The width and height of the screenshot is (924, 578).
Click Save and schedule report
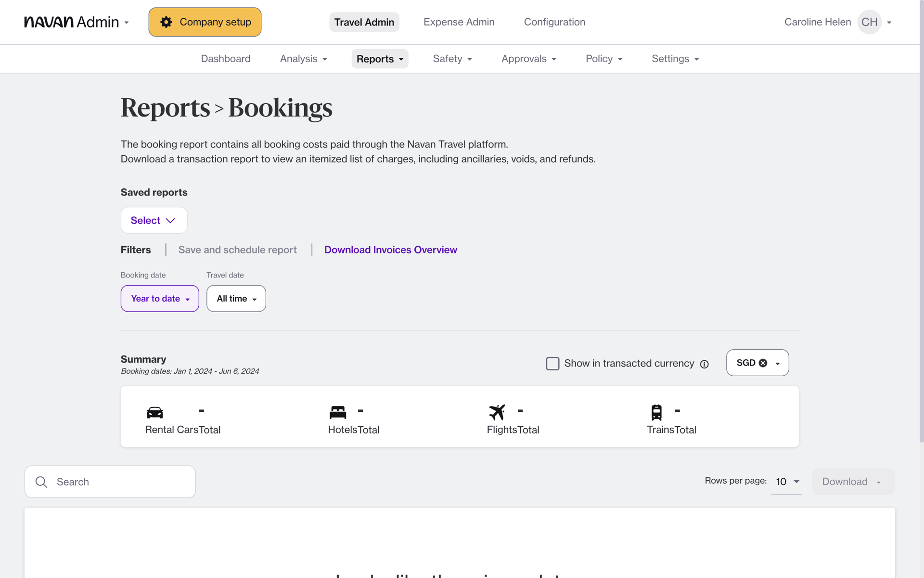point(237,250)
